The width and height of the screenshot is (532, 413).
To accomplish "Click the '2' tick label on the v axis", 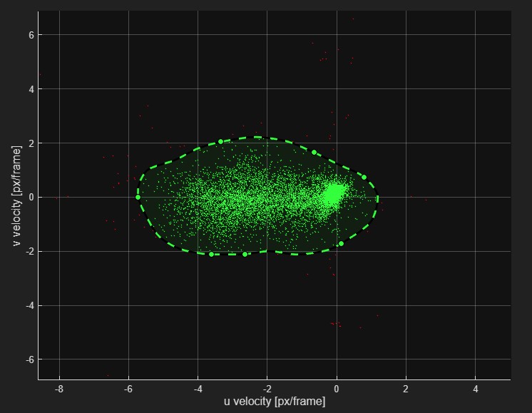I will 31,143.
